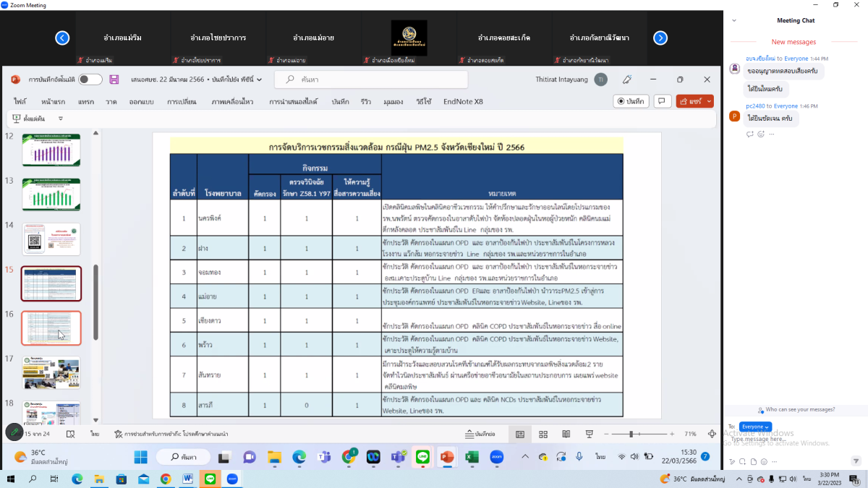Show hidden tray icons chevron in shared screen
This screenshot has height=488, width=868.
point(524,457)
